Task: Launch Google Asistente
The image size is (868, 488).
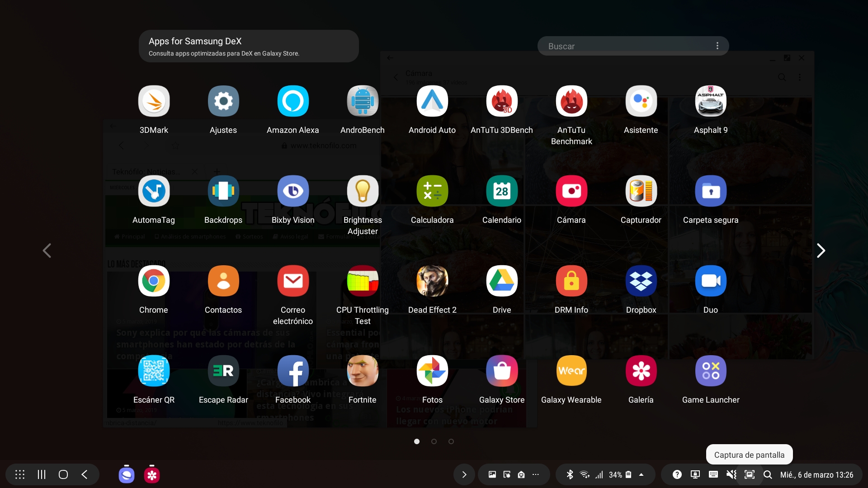Action: point(641,101)
